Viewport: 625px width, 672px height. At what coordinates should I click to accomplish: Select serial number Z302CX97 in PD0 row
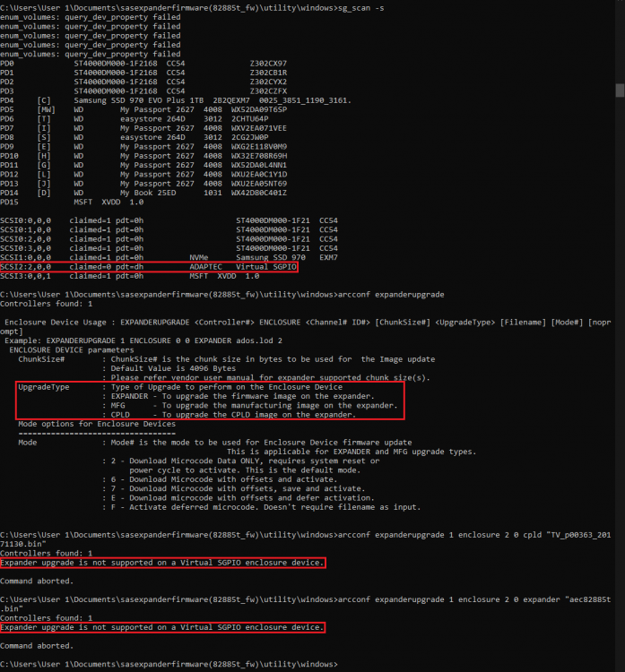click(x=268, y=64)
